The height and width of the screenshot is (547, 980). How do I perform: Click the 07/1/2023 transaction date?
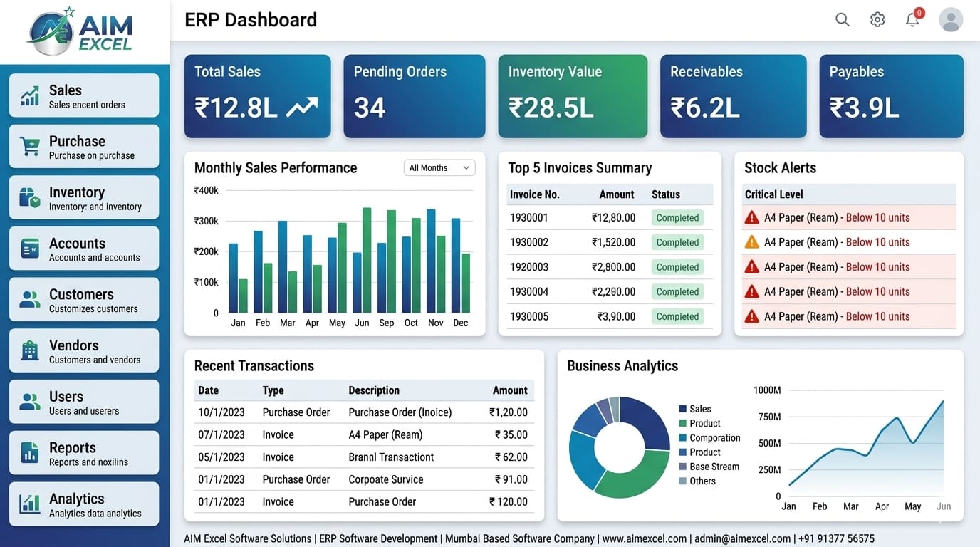pos(221,434)
